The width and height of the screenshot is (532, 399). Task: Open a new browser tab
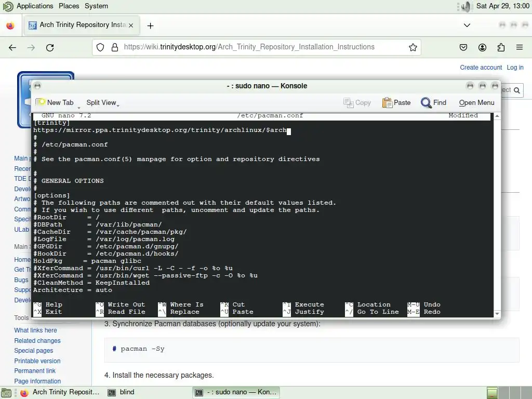click(150, 25)
